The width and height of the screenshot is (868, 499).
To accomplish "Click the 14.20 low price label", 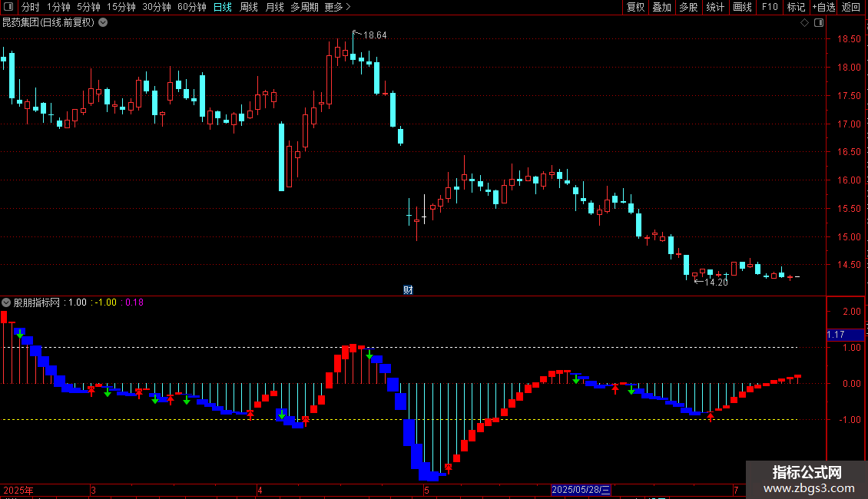I will tap(716, 283).
